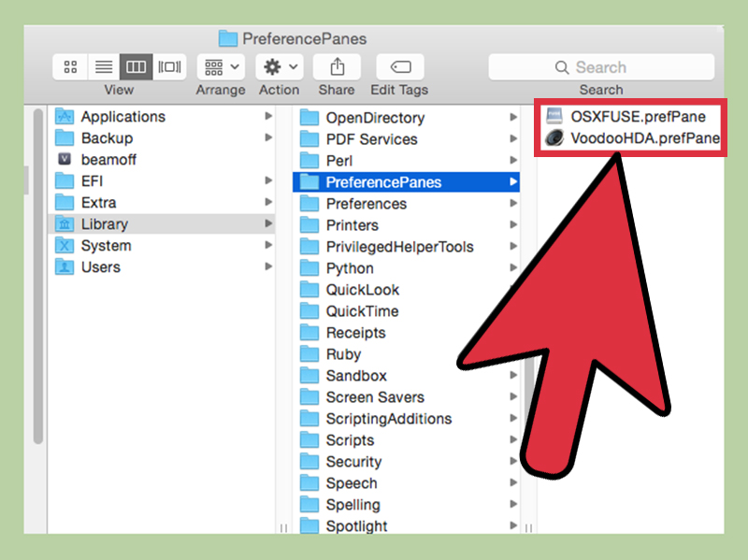Open the Speech folder
Viewport: 748px width, 560px height.
407,482
